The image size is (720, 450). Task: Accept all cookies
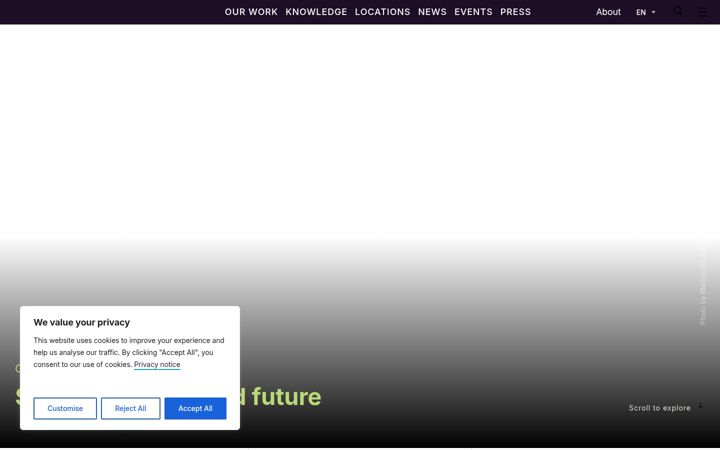point(195,408)
